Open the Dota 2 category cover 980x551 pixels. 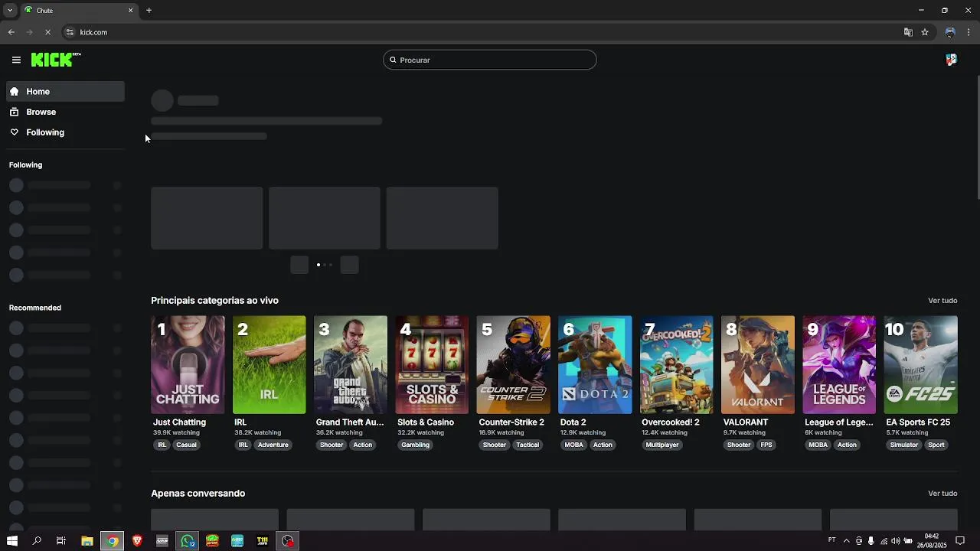click(595, 365)
